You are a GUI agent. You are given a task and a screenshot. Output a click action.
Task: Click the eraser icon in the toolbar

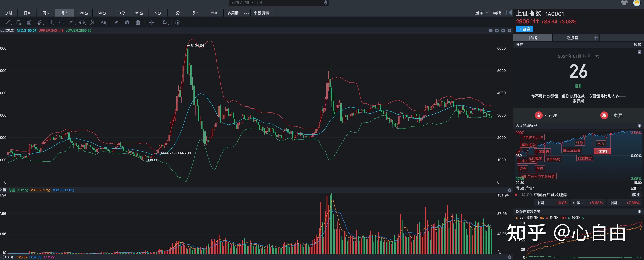tap(116, 22)
